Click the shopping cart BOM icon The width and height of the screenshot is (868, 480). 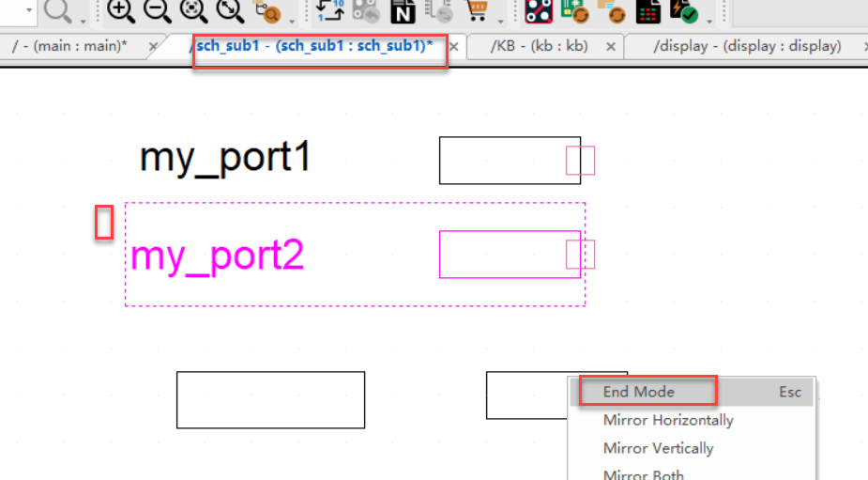(478, 11)
